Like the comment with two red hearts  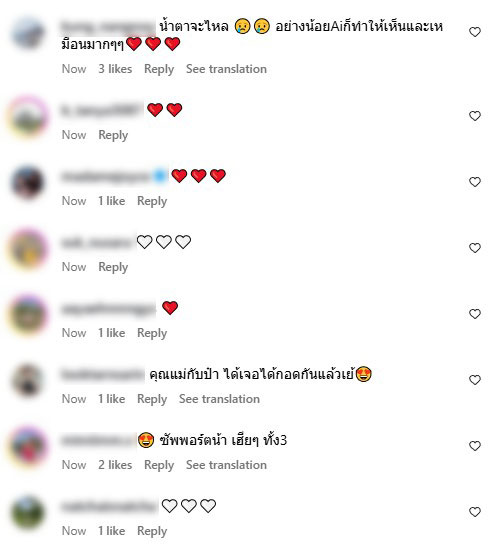click(x=474, y=116)
